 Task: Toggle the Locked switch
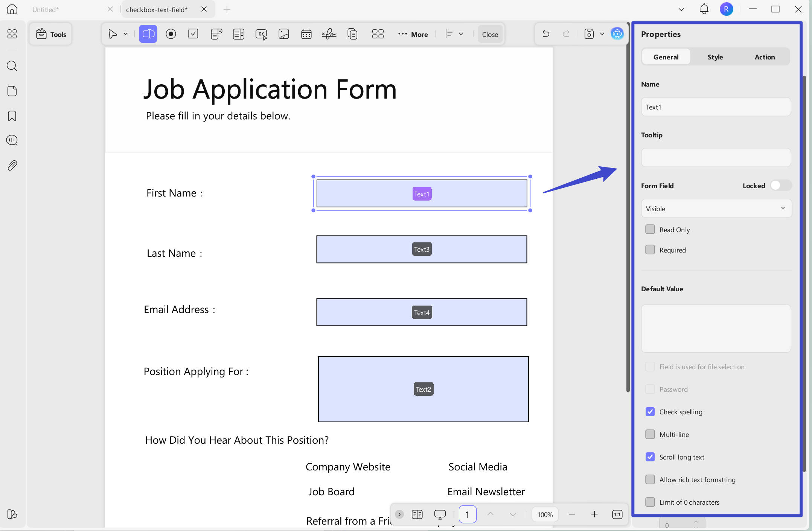click(781, 186)
